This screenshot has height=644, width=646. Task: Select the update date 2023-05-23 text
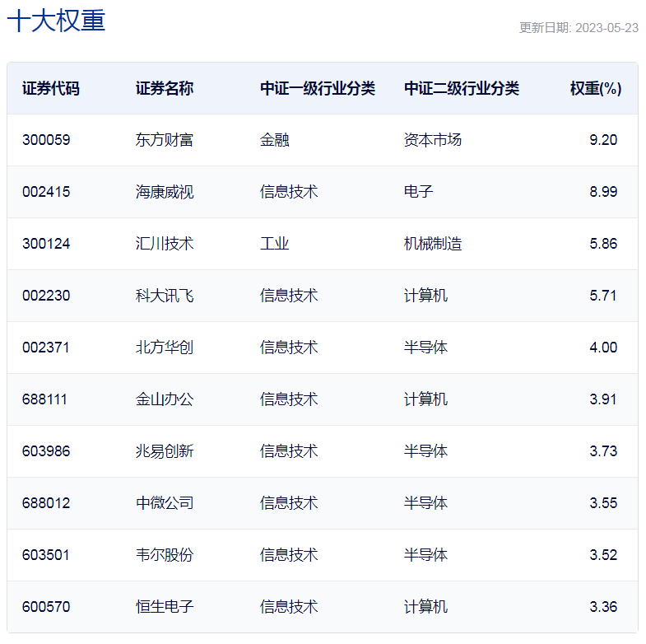pyautogui.click(x=606, y=28)
